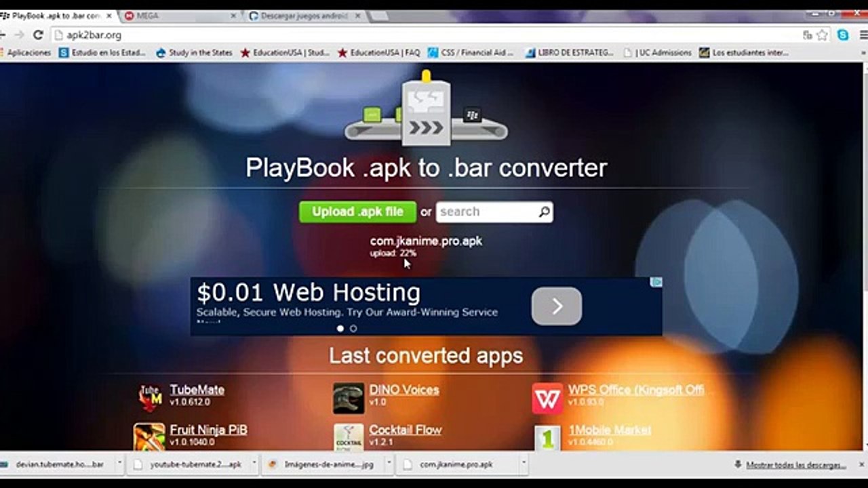Viewport: 868px width, 488px height.
Task: Open the UC Admissions bookmark
Action: coord(657,53)
